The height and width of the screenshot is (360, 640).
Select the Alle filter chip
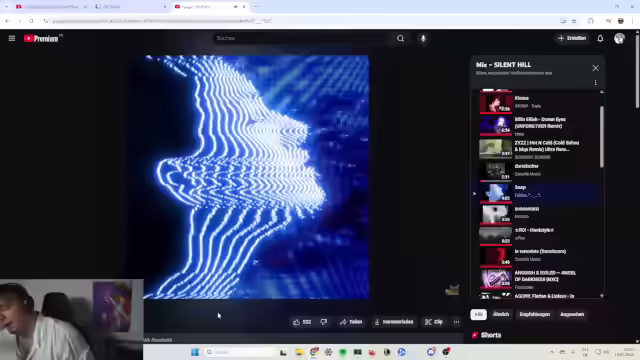(478, 314)
